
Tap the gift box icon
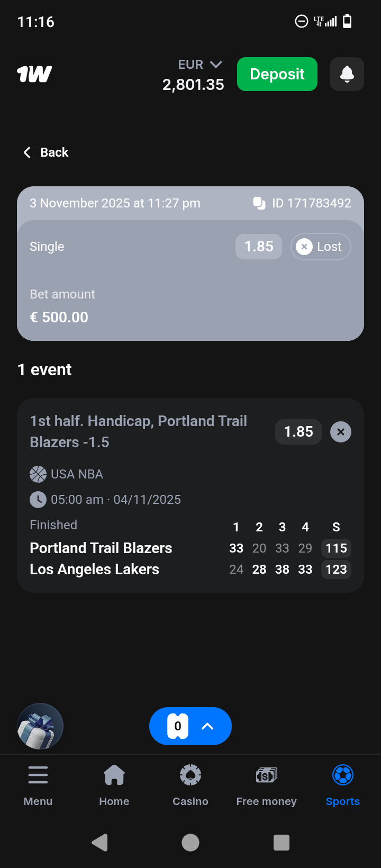point(40,726)
